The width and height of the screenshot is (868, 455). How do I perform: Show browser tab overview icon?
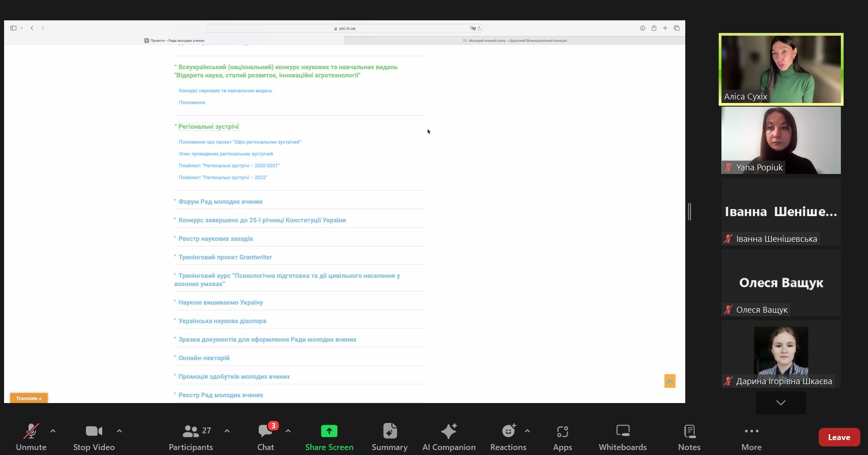point(677,28)
